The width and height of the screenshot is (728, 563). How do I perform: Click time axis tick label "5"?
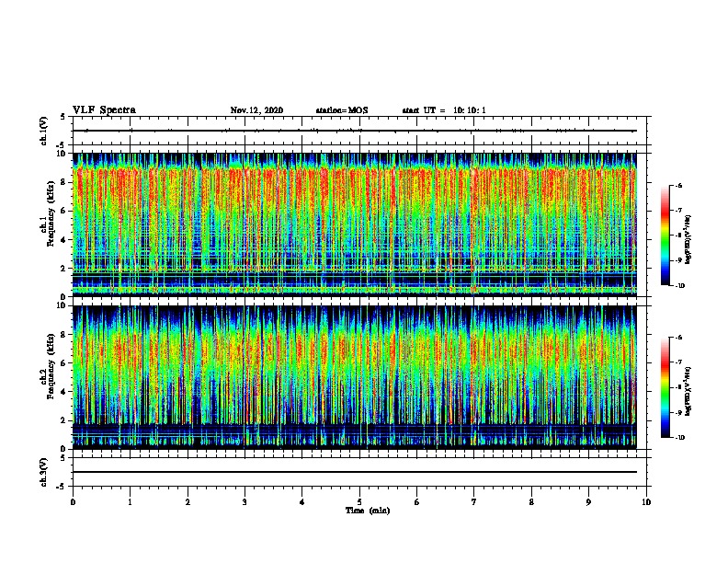[359, 502]
